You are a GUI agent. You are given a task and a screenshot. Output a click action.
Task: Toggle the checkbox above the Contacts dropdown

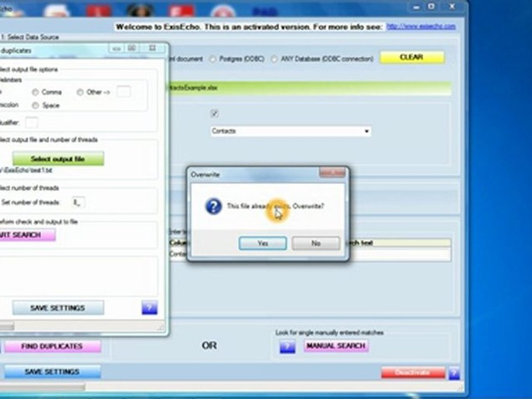[x=214, y=113]
